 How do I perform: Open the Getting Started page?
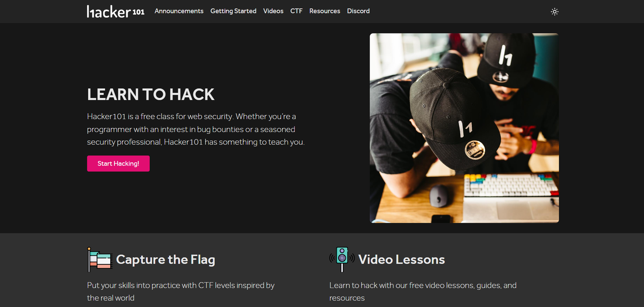233,11
